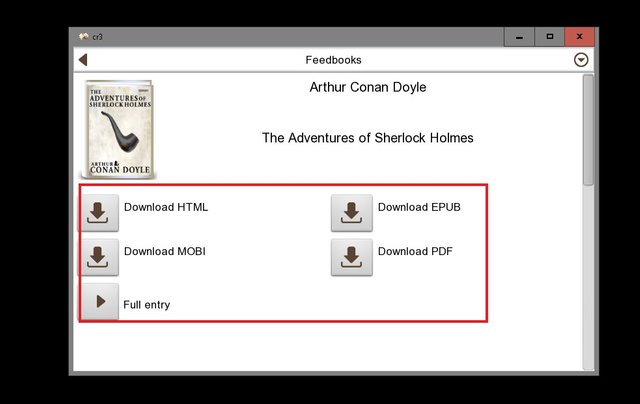Image resolution: width=640 pixels, height=404 pixels.
Task: Maximize the cr3 window
Action: point(550,37)
